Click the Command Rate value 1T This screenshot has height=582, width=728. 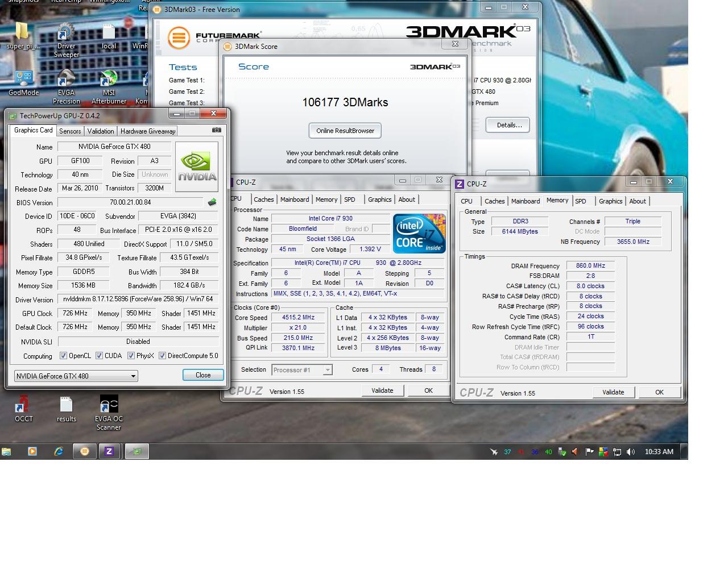pyautogui.click(x=590, y=336)
